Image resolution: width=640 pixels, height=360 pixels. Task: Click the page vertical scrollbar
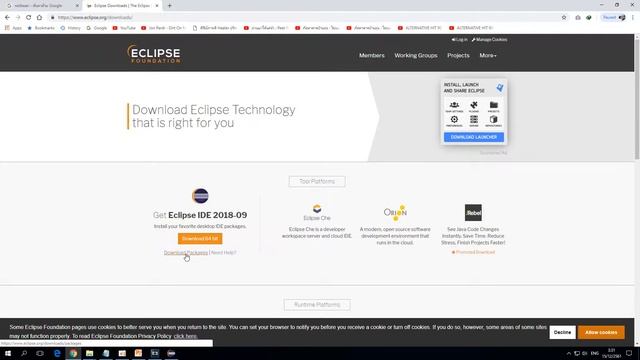pyautogui.click(x=637, y=98)
